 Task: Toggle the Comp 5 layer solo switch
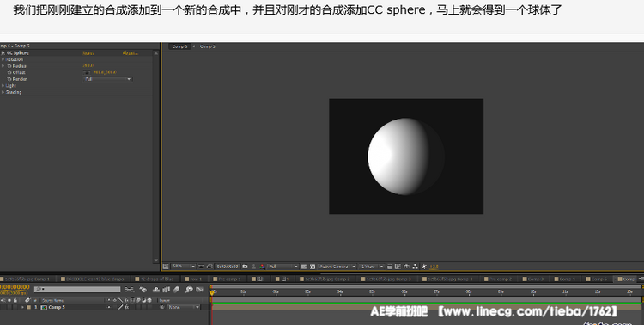9,307
